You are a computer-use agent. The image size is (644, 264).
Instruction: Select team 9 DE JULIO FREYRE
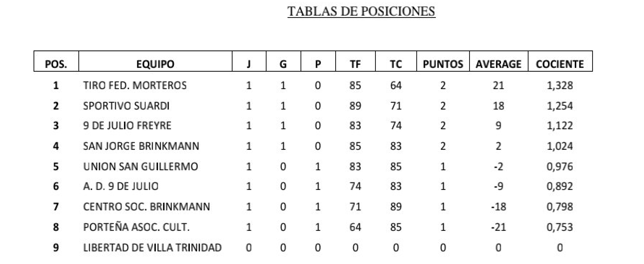coord(127,126)
